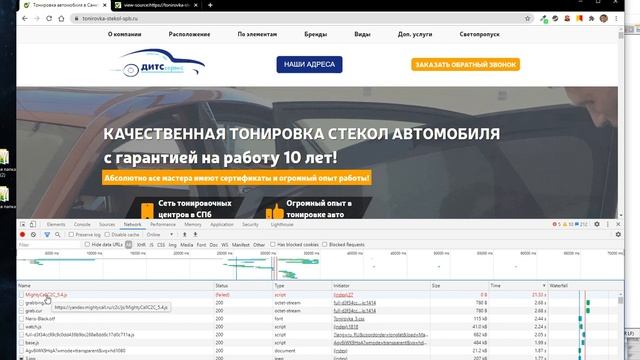Open the Доп. услуги site menu
This screenshot has height=360, width=640.
[415, 34]
